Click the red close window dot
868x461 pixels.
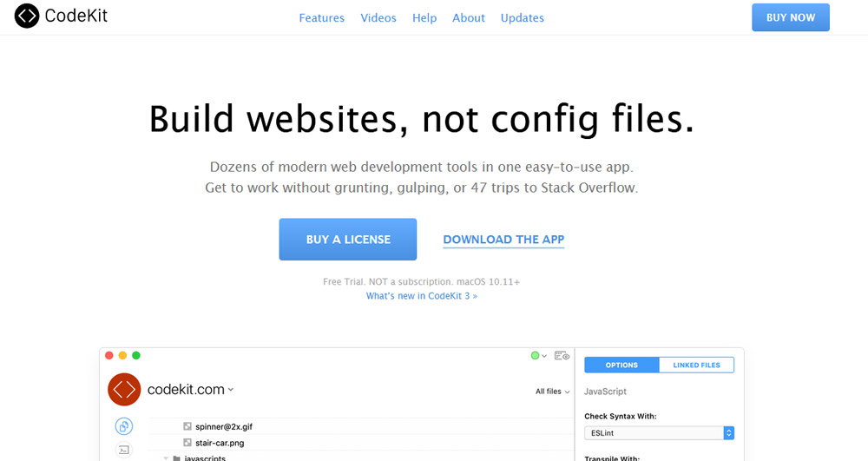tap(109, 355)
